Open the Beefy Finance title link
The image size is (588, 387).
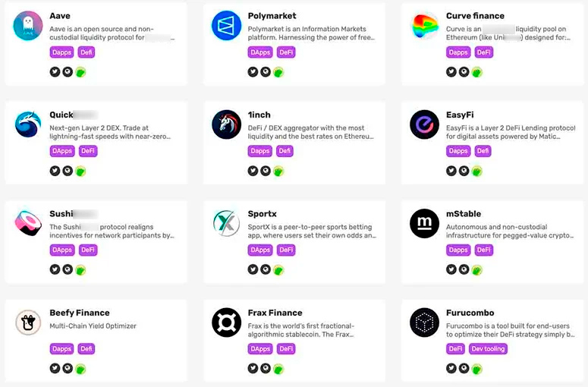coord(80,313)
